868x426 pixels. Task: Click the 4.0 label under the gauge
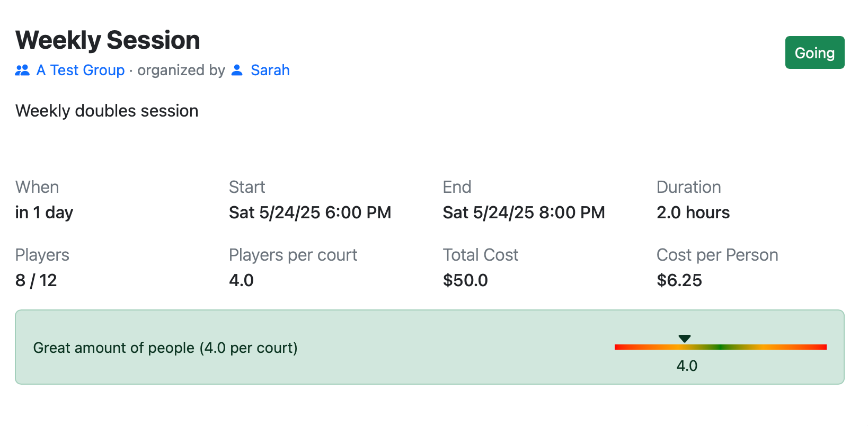pyautogui.click(x=687, y=366)
